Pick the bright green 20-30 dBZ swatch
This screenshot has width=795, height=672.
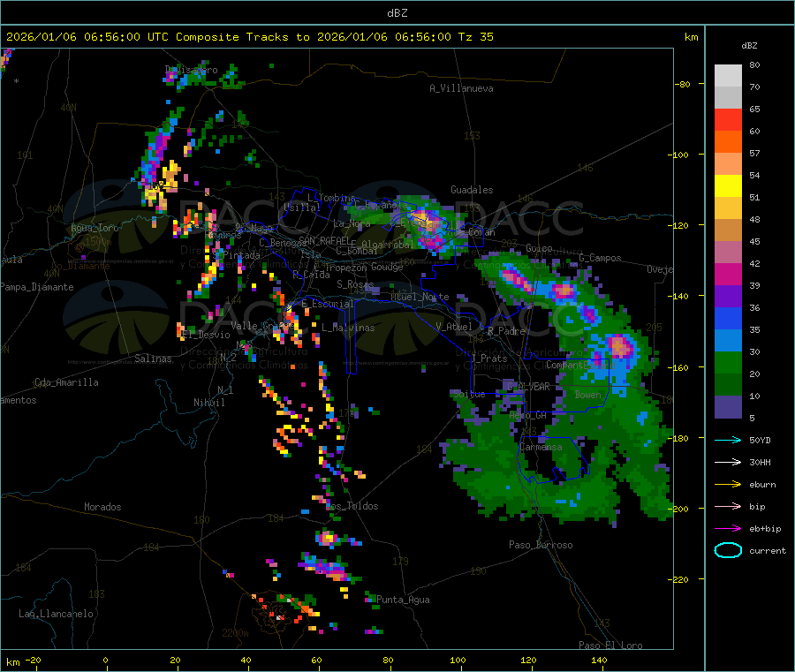[x=728, y=362]
